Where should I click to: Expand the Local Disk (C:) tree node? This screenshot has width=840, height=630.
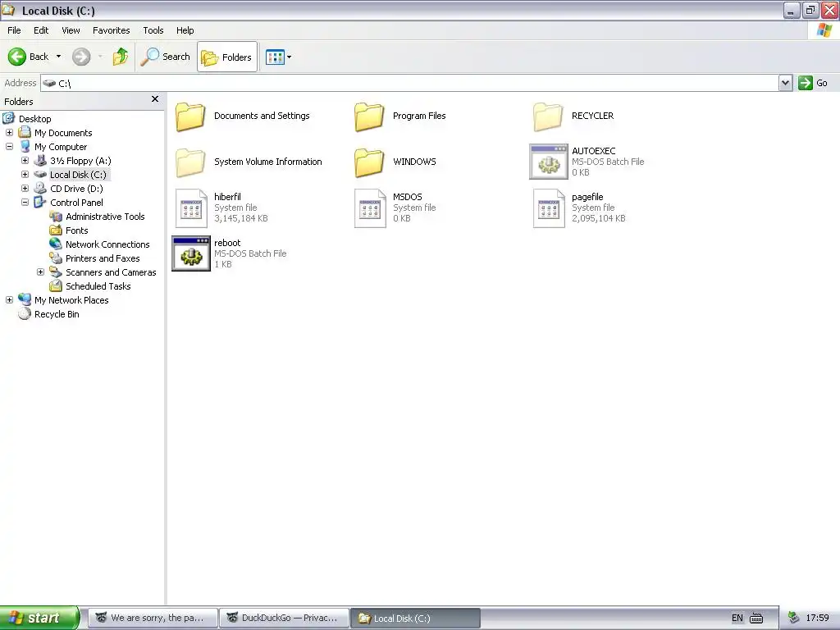pos(25,174)
